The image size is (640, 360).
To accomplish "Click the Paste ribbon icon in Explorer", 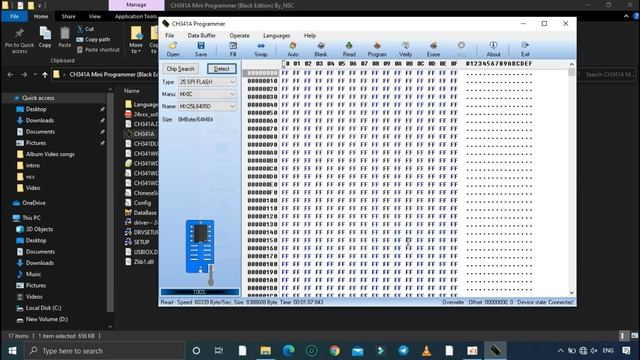I will point(64,38).
